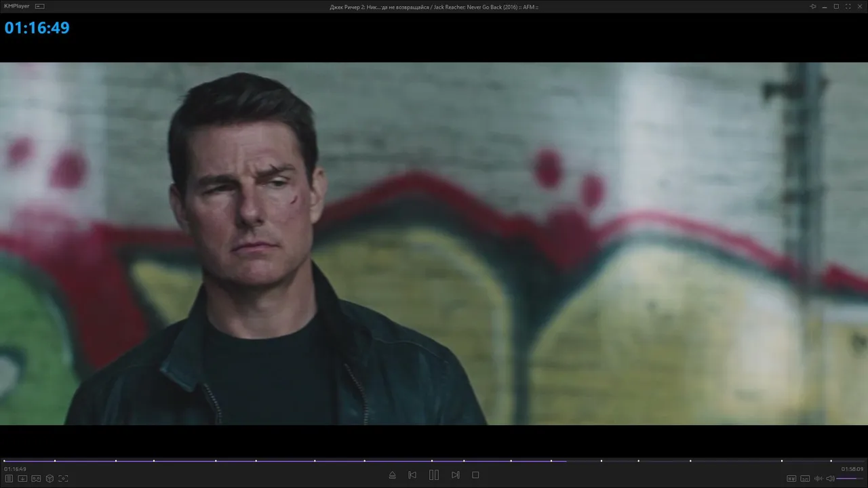Minimize the KMPlayer window

825,6
